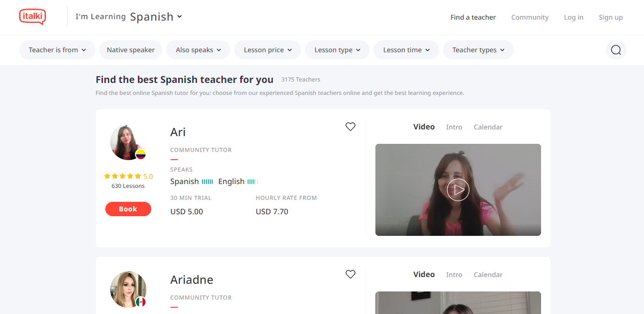Change learning language from Spanish
644x314 pixels.
pos(156,17)
